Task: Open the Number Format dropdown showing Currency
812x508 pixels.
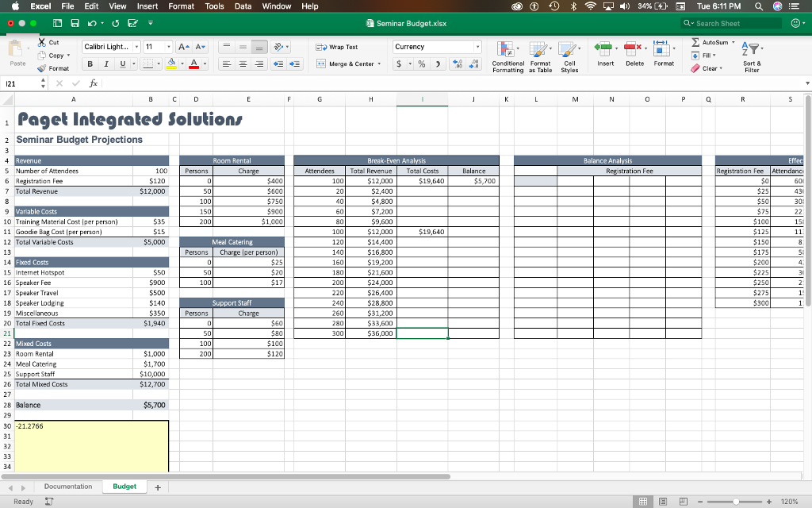Action: (x=436, y=47)
